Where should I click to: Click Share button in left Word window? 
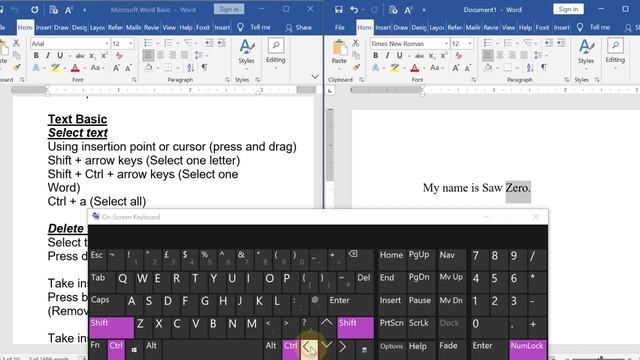pyautogui.click(x=298, y=28)
